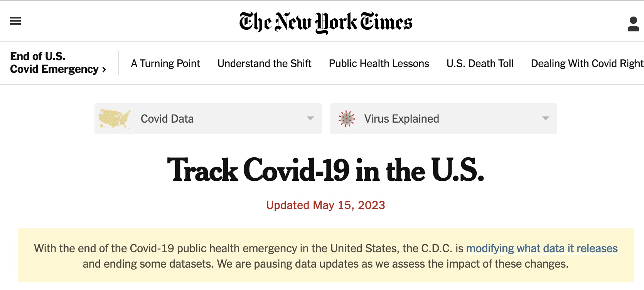Open End of U.S. Covid Emergency section
Image resolution: width=644 pixels, height=290 pixels.
(54, 62)
